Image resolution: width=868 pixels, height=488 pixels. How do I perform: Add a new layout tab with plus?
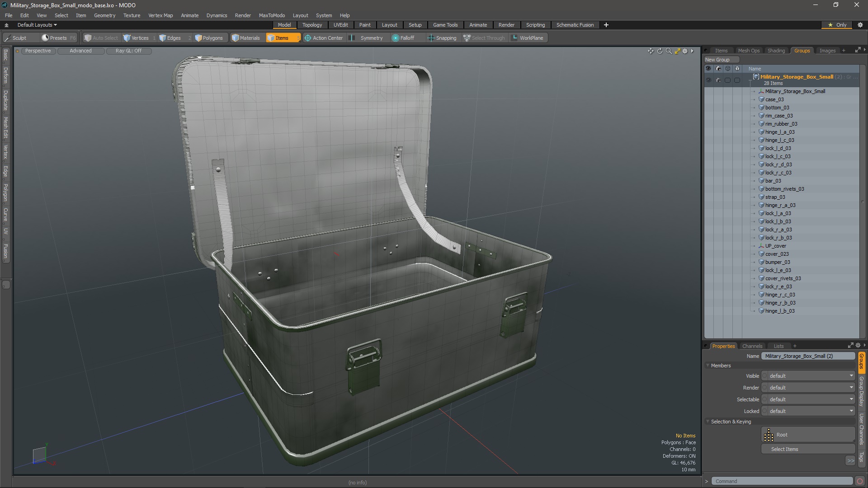(x=606, y=25)
